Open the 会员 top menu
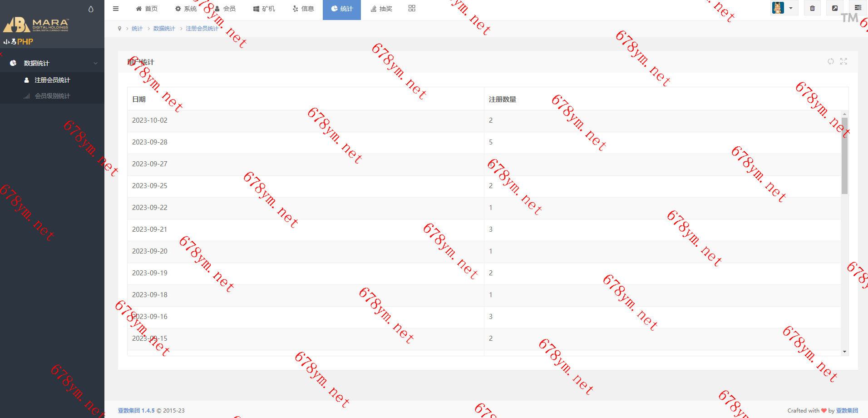 [225, 9]
